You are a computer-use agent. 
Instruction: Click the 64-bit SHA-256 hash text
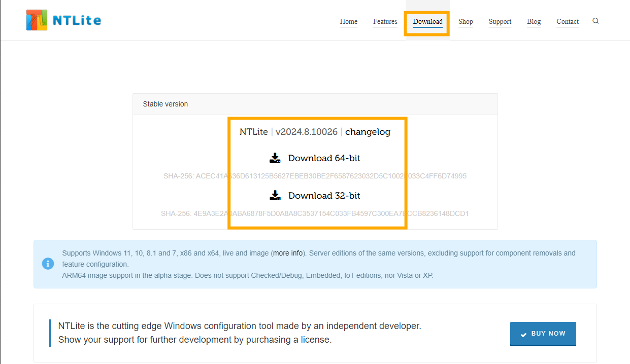[x=315, y=176]
